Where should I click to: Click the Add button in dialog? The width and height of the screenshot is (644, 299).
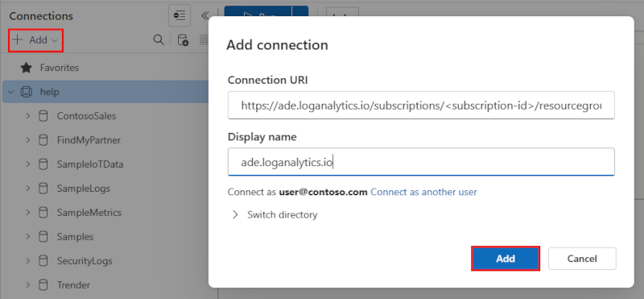[x=506, y=259]
